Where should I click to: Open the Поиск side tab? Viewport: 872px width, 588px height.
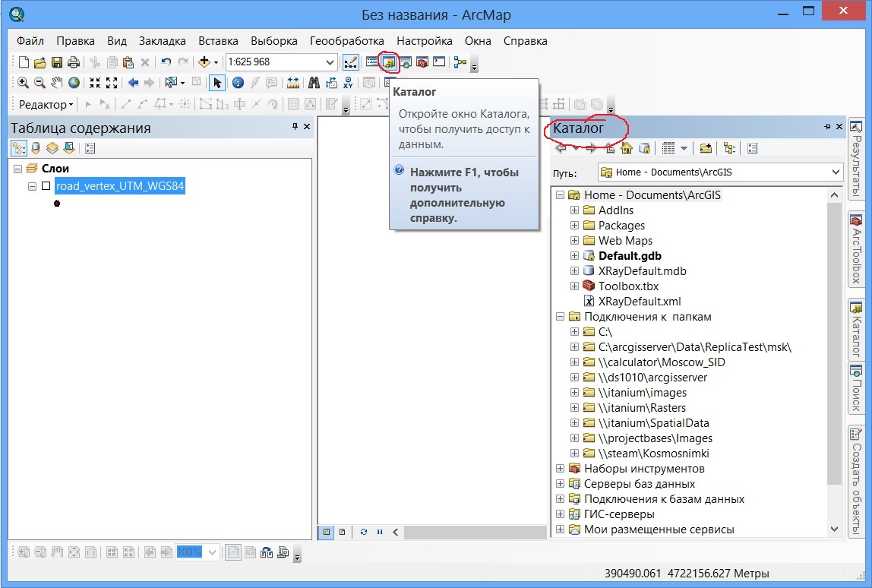[857, 387]
